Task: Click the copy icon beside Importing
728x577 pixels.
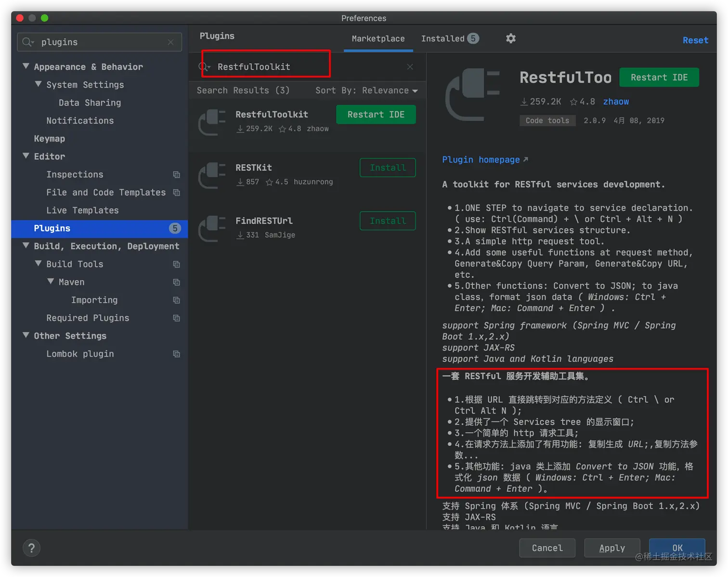Action: 177,300
